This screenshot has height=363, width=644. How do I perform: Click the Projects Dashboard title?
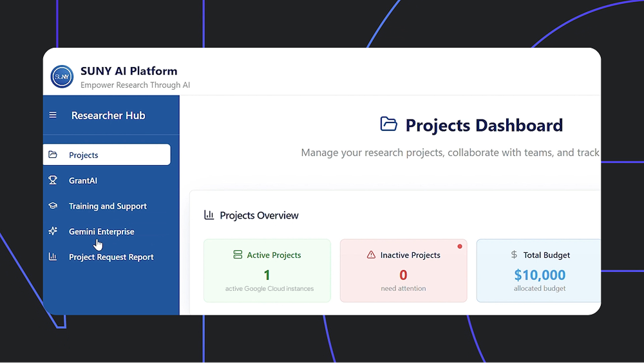coord(484,125)
